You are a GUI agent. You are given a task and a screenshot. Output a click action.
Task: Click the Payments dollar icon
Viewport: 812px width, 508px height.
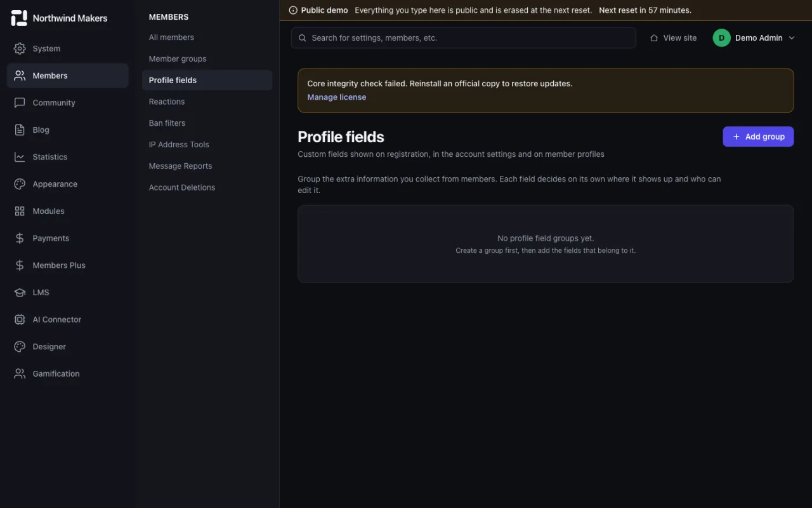(x=20, y=238)
